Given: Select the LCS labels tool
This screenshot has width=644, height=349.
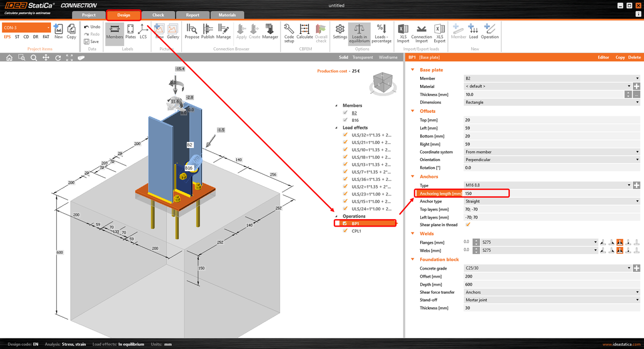Looking at the screenshot, I should pos(143,31).
